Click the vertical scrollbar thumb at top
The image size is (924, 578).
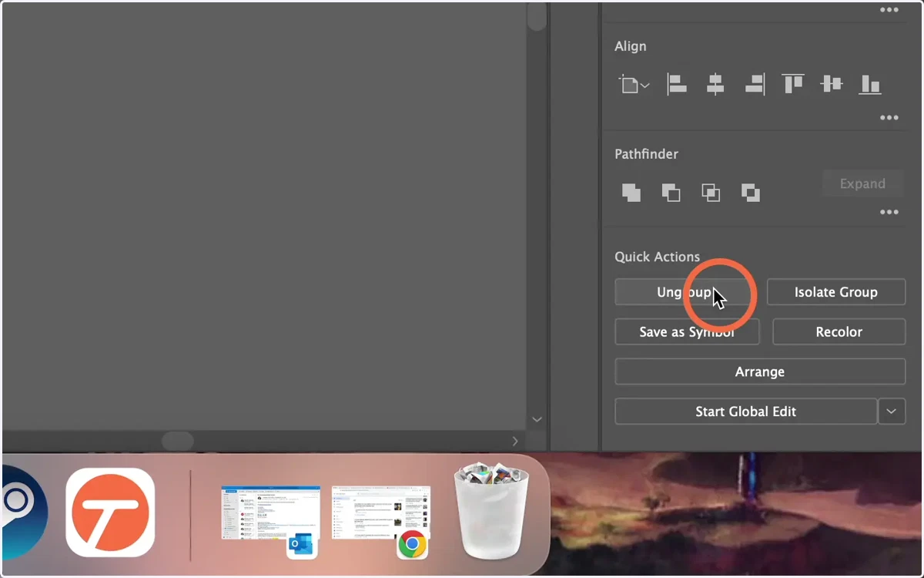point(537,17)
